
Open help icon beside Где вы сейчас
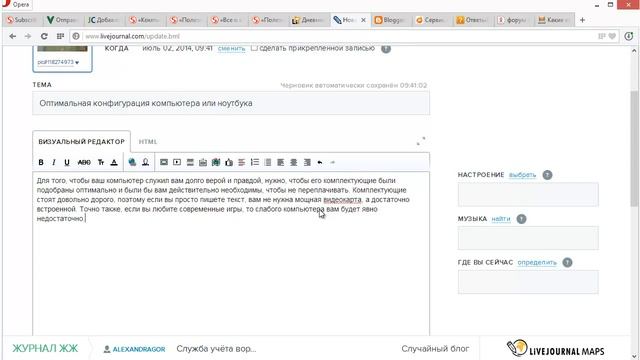(x=567, y=262)
